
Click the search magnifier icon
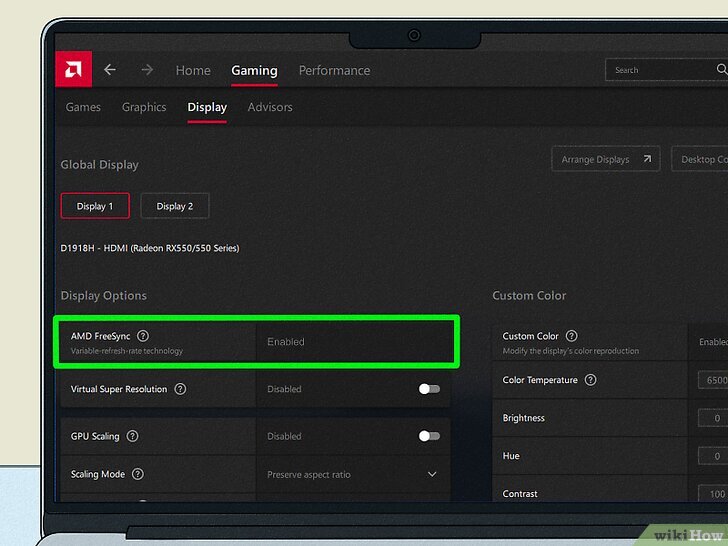(x=721, y=69)
